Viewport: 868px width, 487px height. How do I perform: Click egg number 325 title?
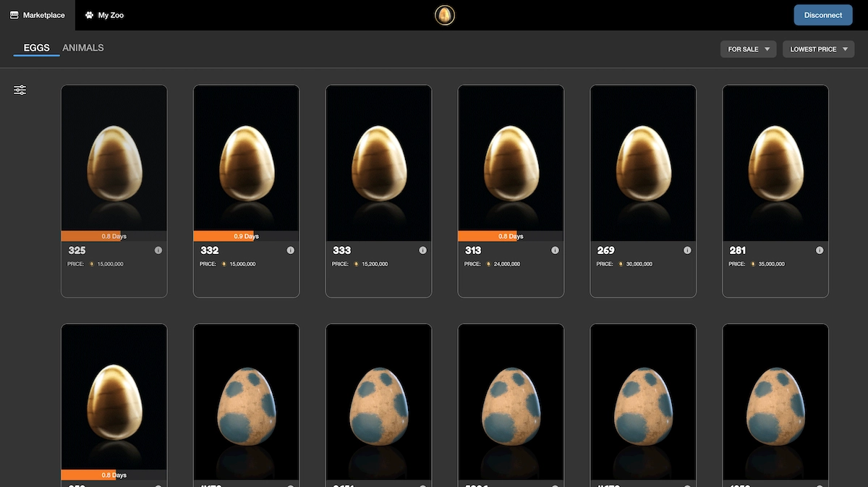tap(77, 250)
